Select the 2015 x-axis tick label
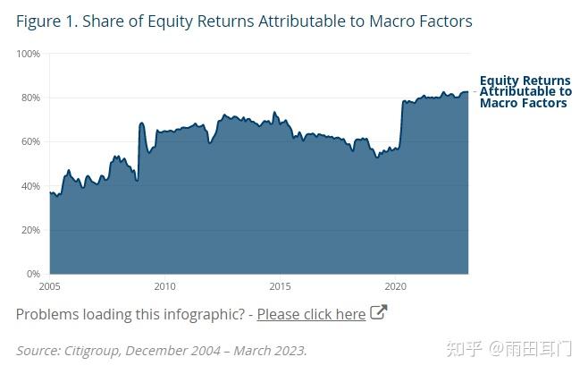The width and height of the screenshot is (588, 374). pyautogui.click(x=280, y=286)
